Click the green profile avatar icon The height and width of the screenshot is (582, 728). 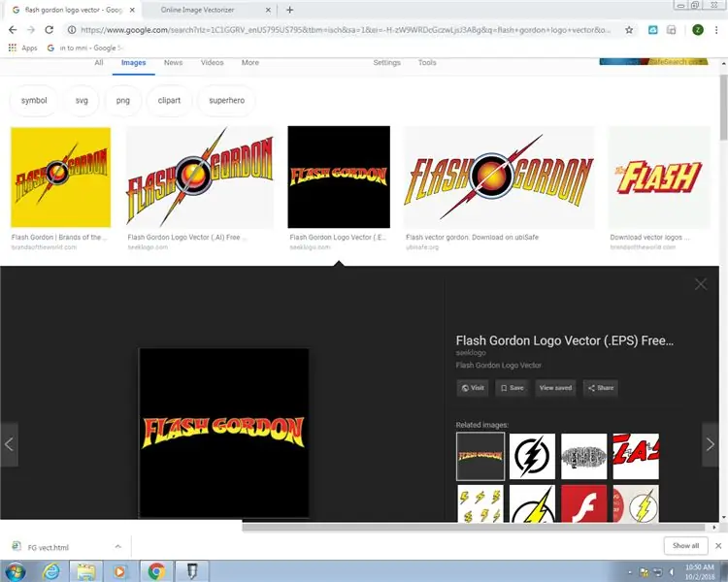pyautogui.click(x=697, y=30)
